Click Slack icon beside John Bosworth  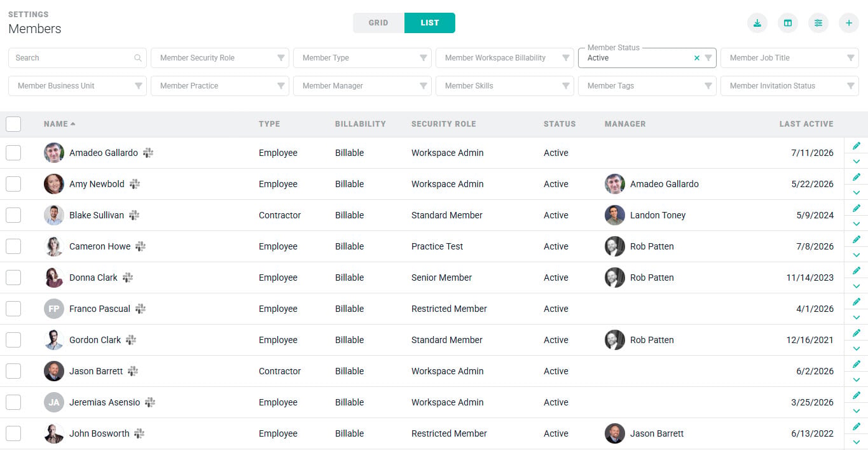point(139,433)
